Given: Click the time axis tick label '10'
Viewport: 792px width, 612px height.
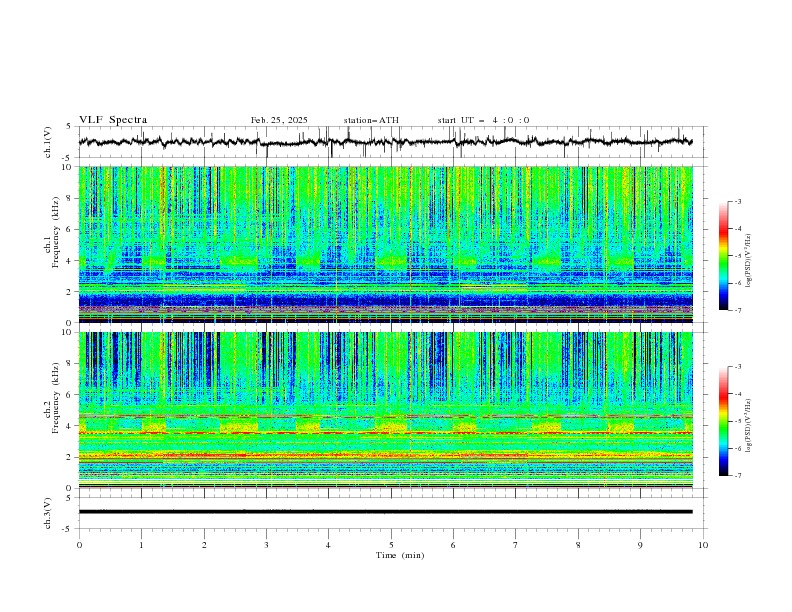Looking at the screenshot, I should 703,545.
